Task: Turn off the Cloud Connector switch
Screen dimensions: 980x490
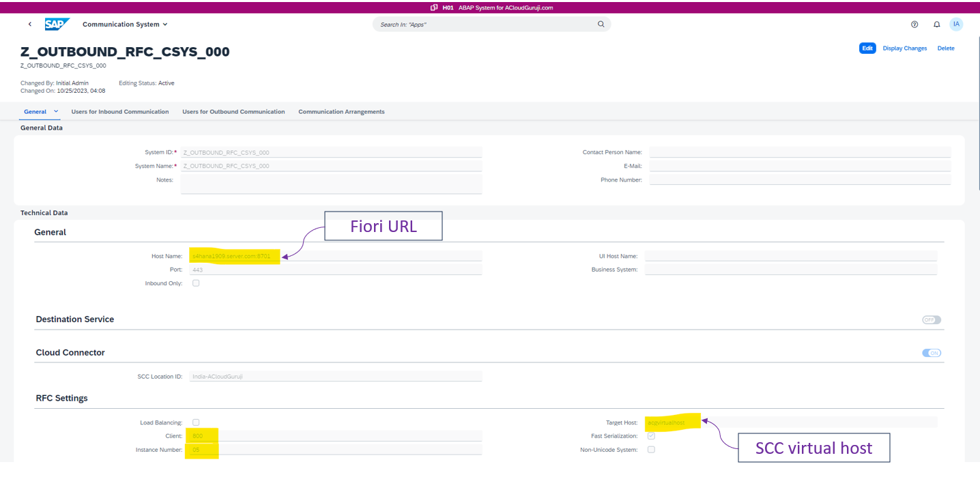Action: tap(931, 353)
